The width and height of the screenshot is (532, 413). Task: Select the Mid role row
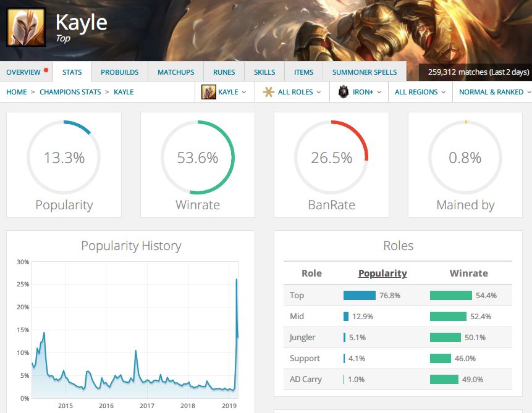pyautogui.click(x=398, y=316)
